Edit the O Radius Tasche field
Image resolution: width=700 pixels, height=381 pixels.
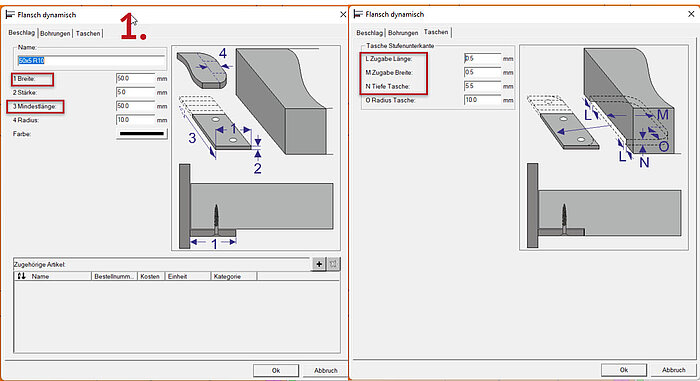pyautogui.click(x=483, y=100)
